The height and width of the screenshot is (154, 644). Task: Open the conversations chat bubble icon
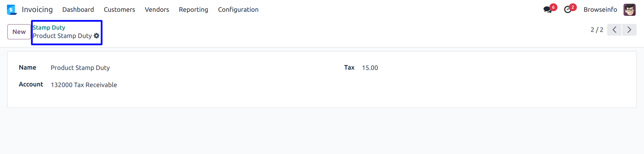[548, 10]
